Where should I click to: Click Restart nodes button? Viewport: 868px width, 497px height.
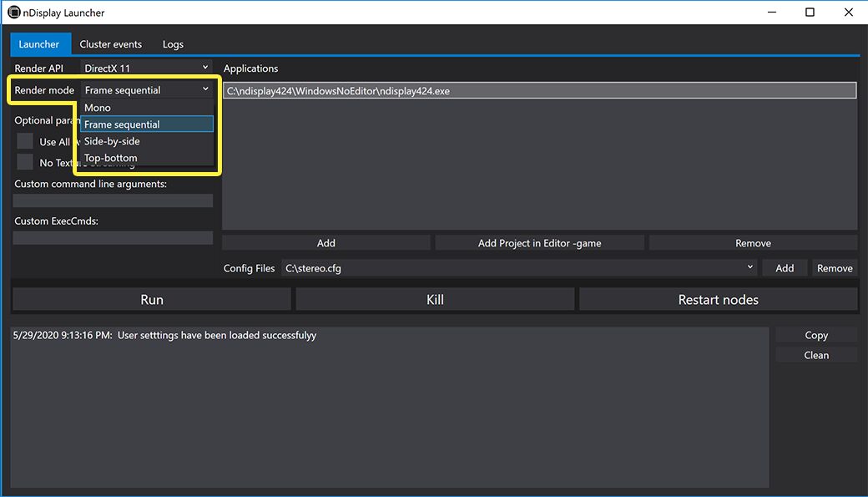coord(718,299)
